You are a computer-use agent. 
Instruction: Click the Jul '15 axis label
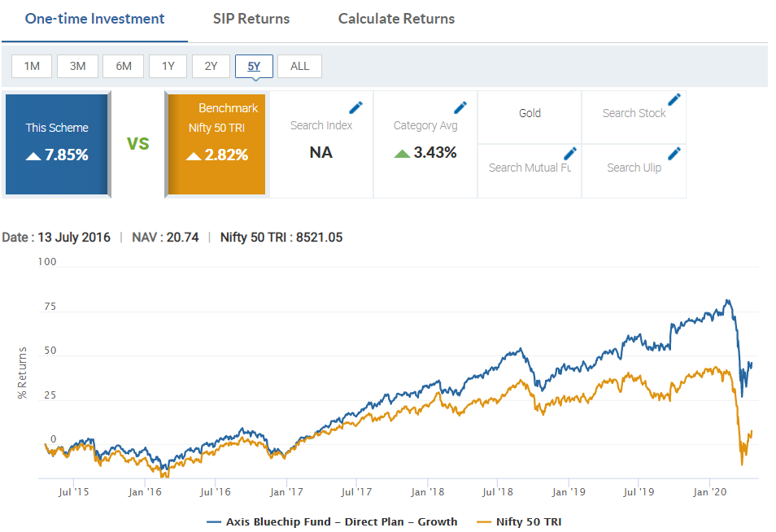tap(73, 492)
